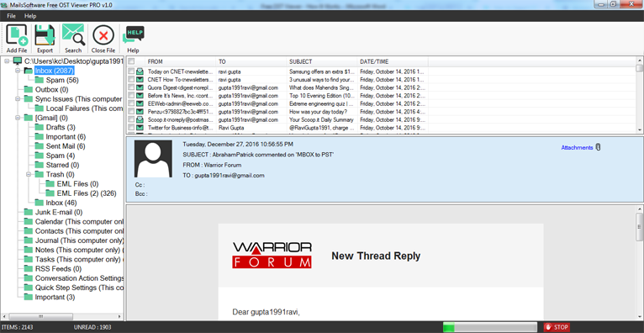Click the Sent Mail (6) folder icon
644x333 pixels.
pyautogui.click(x=40, y=146)
